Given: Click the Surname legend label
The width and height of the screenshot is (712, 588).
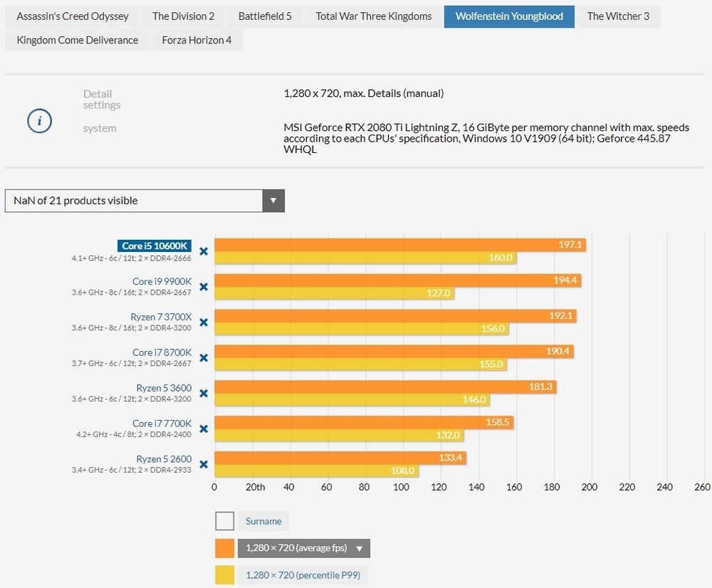Looking at the screenshot, I should [x=263, y=521].
